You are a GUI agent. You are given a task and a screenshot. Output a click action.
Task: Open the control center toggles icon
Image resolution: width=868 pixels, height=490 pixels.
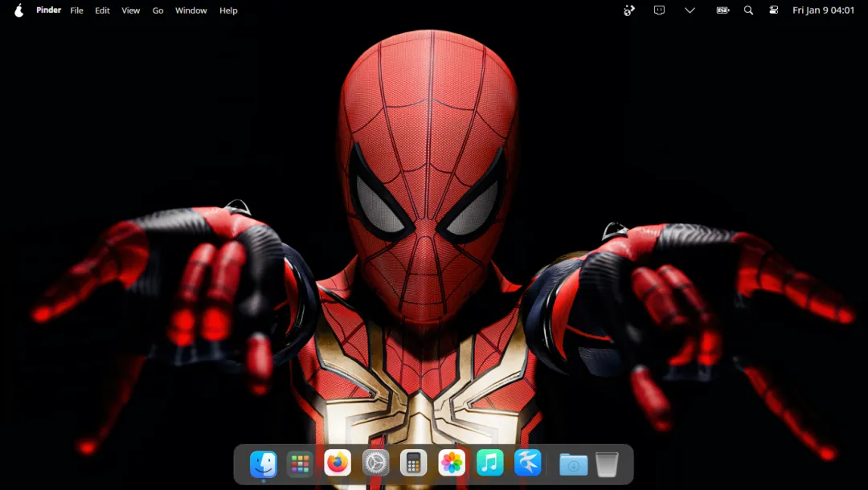click(774, 10)
